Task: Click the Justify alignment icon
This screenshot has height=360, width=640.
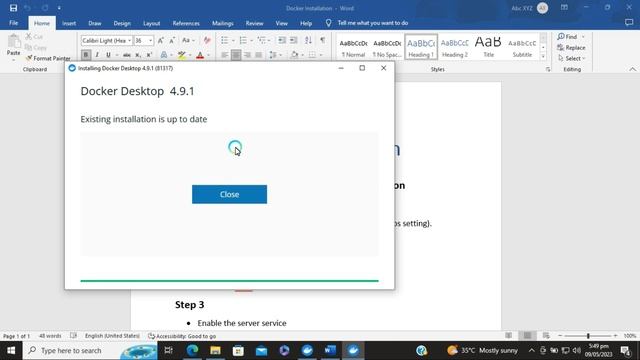Action: coord(258,55)
